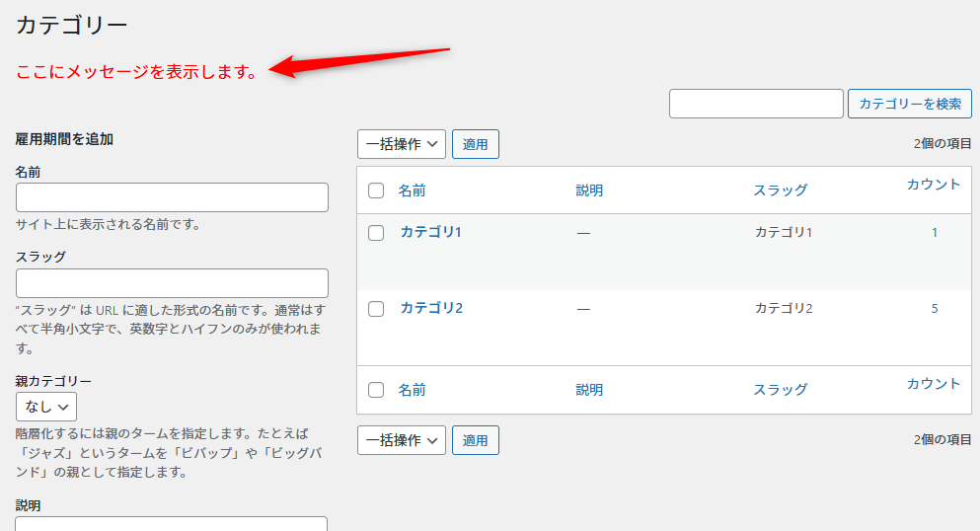This screenshot has width=980, height=531.
Task: Open the top 一括操作 bulk actions dropdown
Action: tap(402, 144)
